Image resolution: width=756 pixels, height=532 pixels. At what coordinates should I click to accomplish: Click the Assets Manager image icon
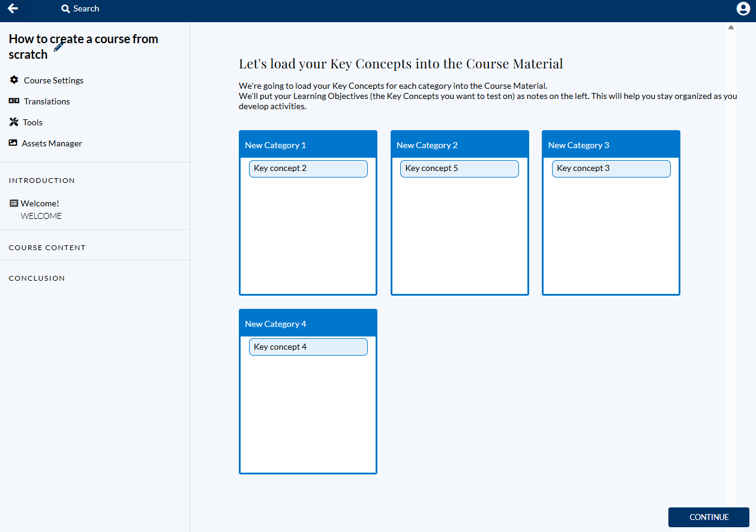13,143
